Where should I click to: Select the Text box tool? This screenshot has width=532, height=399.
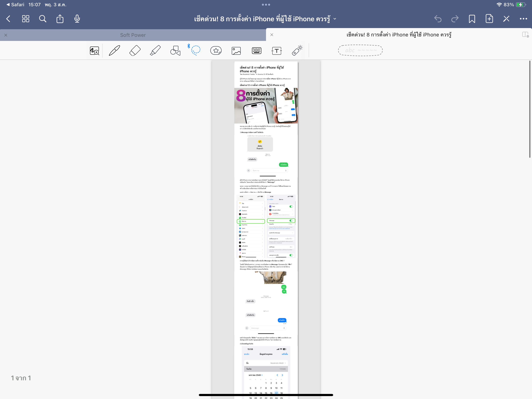click(277, 50)
